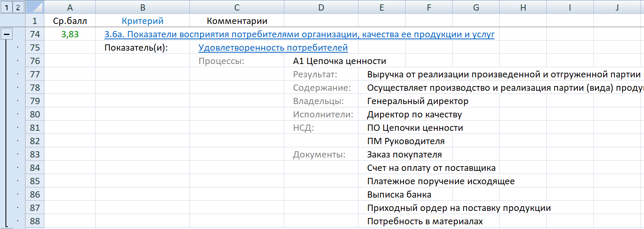The height and width of the screenshot is (229, 644).
Task: Show outline level 2 details
Action: [x=18, y=7]
